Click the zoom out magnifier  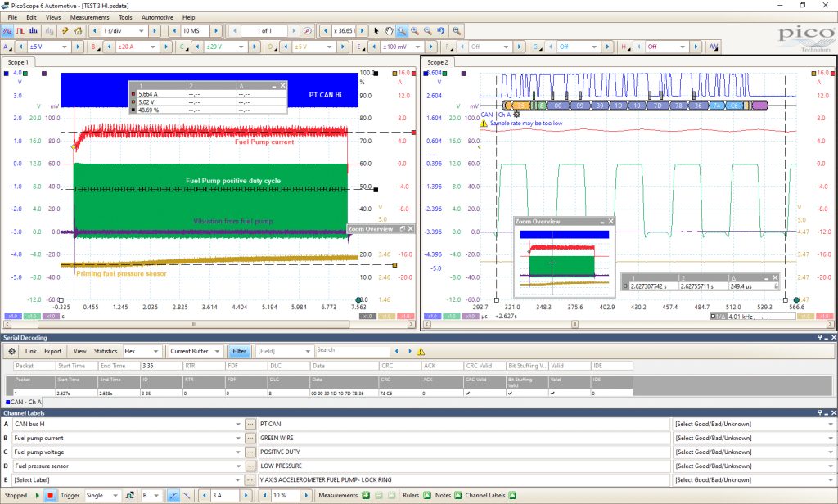coord(427,31)
